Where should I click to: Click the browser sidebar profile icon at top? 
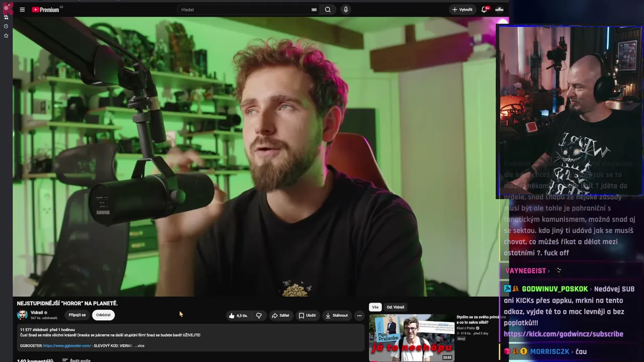click(6, 8)
